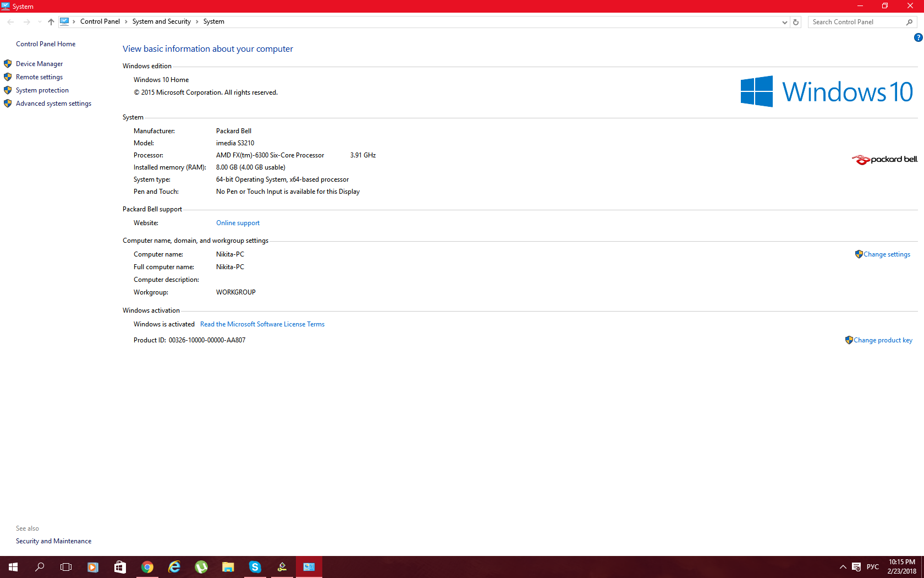Open the Windows Start menu
This screenshot has width=924, height=578.
(x=13, y=567)
